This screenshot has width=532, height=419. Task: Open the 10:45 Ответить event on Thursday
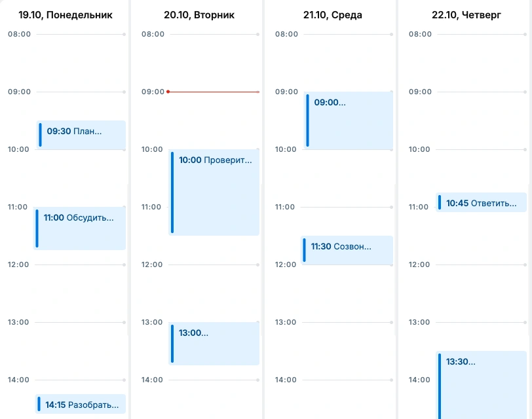pos(481,202)
